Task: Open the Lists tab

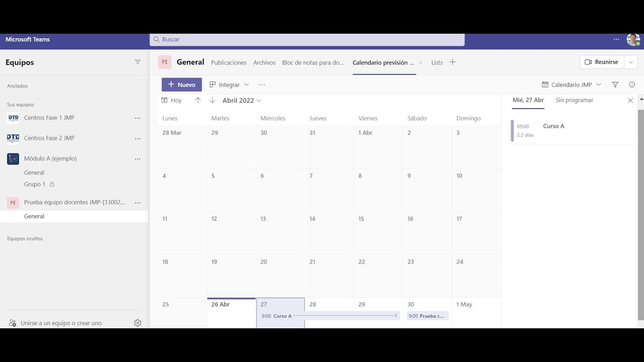Action: tap(437, 63)
